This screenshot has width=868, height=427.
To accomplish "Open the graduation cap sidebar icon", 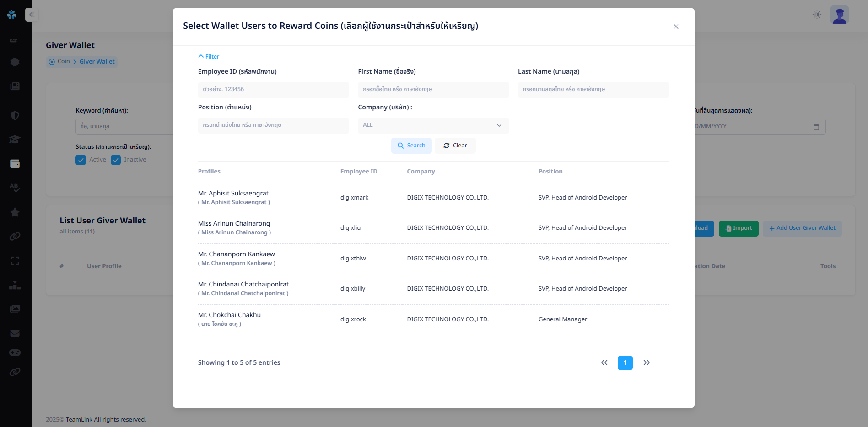I will coord(15,140).
